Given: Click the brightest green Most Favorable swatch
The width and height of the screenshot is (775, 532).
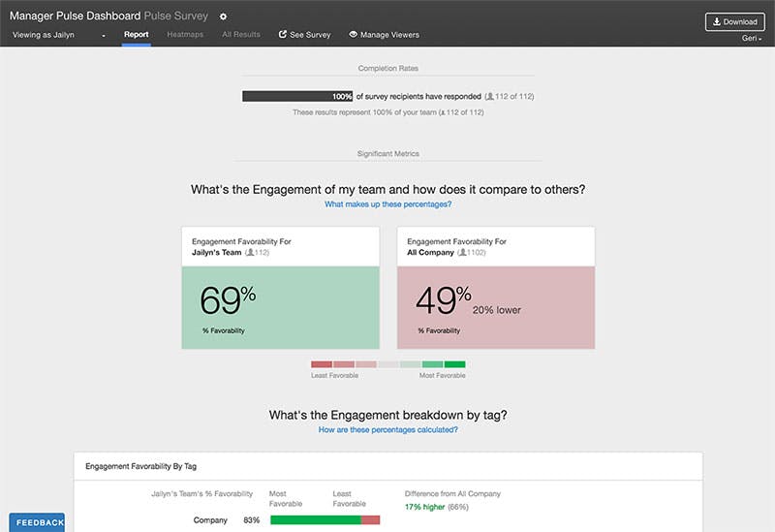Looking at the screenshot, I should click(x=454, y=364).
